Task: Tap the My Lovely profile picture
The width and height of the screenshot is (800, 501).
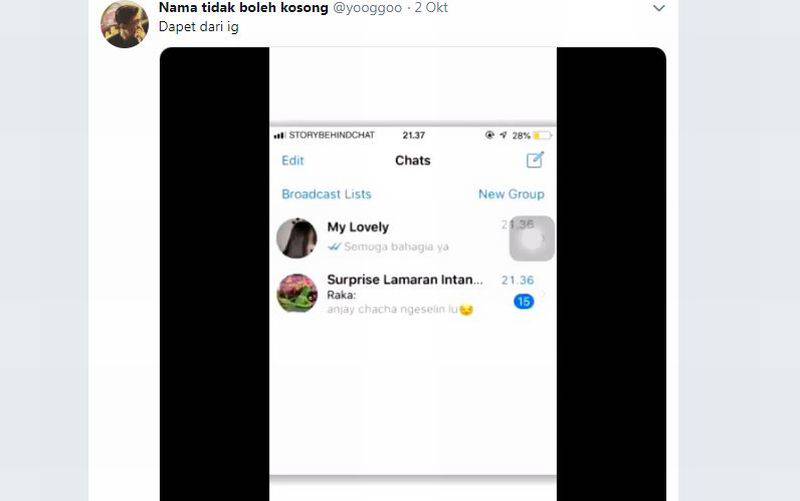Action: pyautogui.click(x=296, y=238)
